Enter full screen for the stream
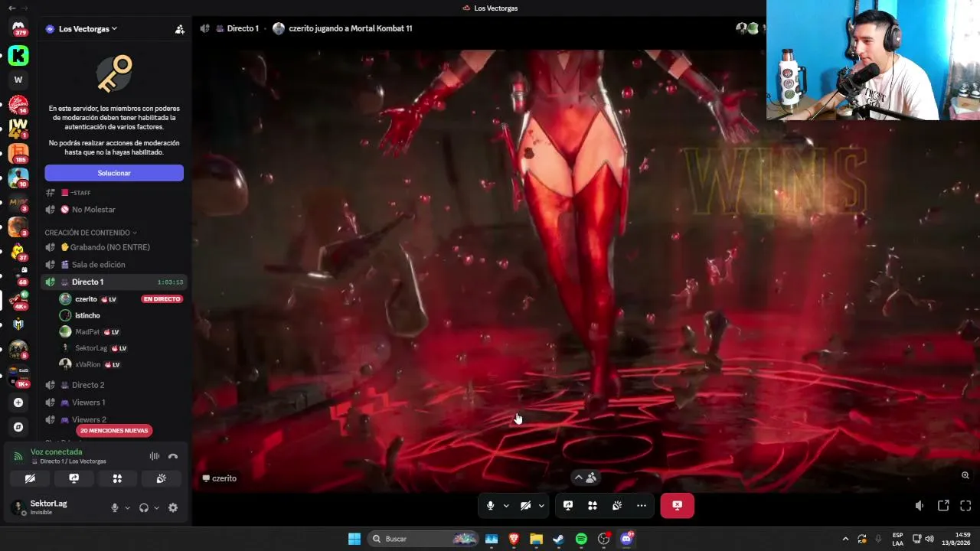This screenshot has height=551, width=980. [x=965, y=506]
